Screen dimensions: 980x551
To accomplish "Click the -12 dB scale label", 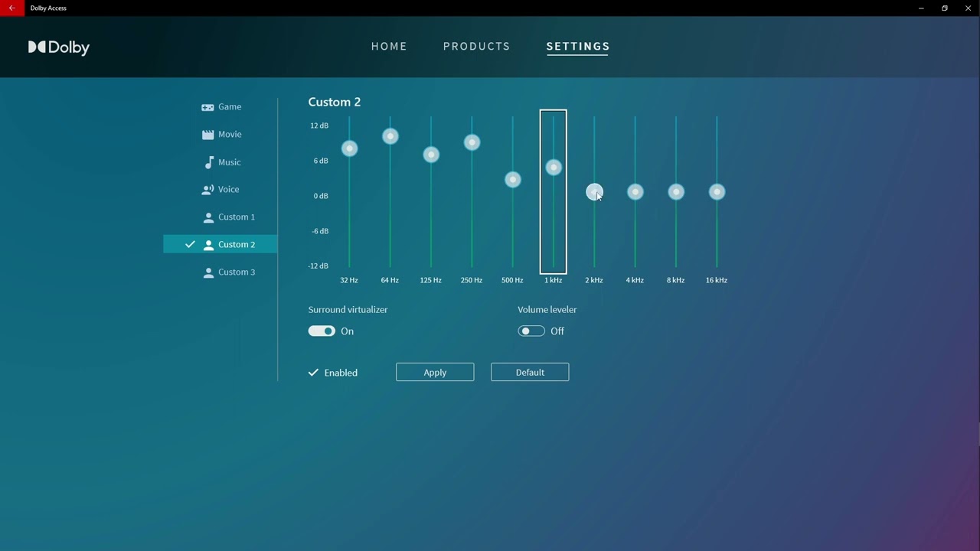I will point(318,266).
